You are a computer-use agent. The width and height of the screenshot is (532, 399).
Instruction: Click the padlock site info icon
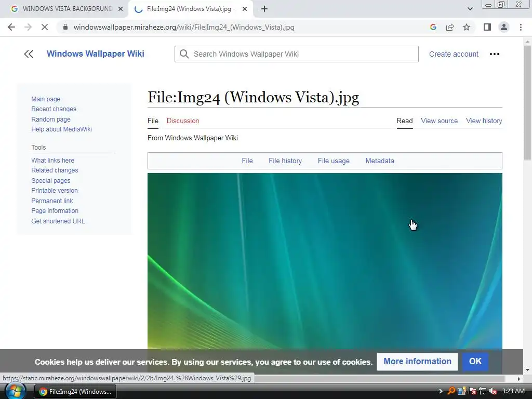coord(65,27)
